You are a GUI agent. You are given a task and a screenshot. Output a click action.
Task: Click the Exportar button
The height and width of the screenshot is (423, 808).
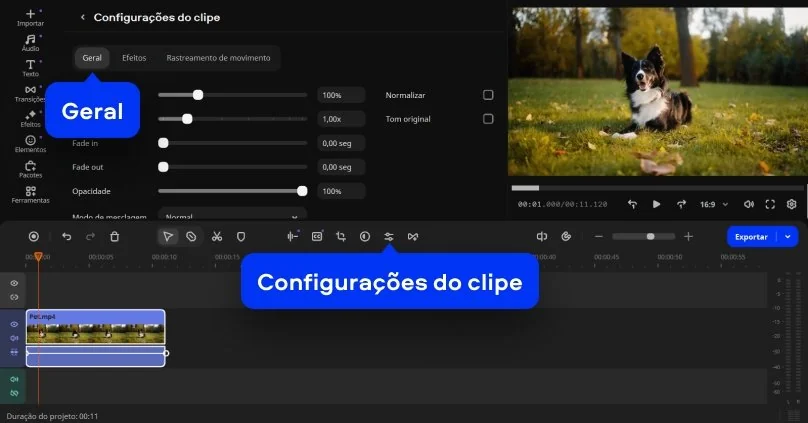pos(751,236)
